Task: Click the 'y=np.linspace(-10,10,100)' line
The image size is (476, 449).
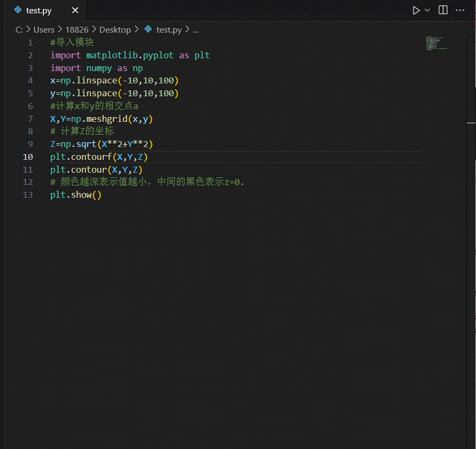Action: pyautogui.click(x=114, y=93)
